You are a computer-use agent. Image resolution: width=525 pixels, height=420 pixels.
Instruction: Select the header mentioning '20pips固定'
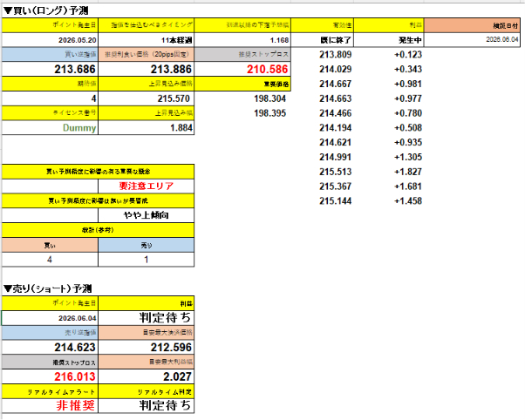click(x=147, y=54)
